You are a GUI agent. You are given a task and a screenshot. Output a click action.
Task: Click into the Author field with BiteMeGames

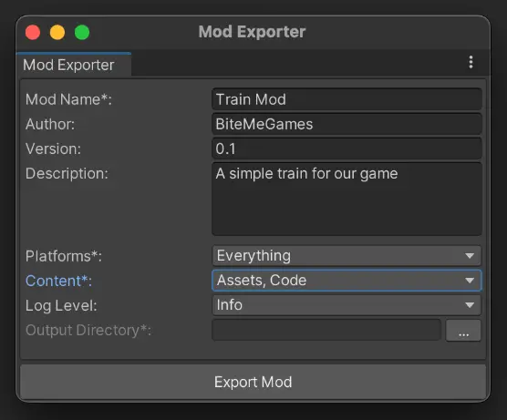point(347,124)
